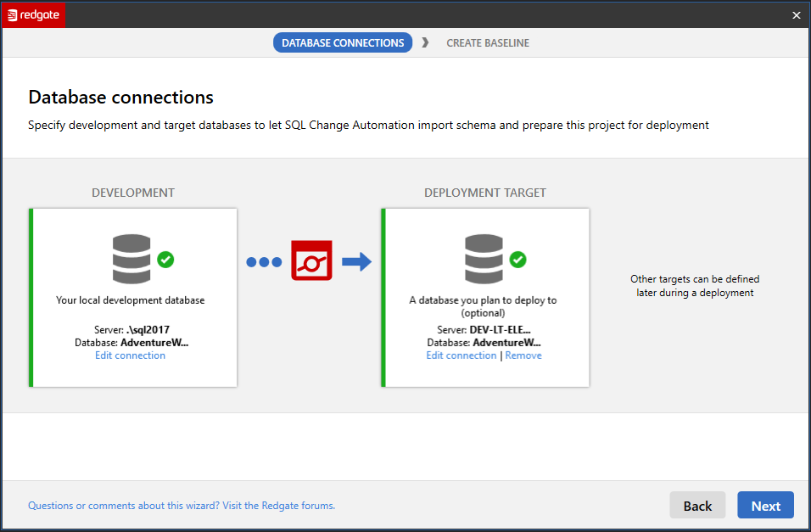Viewport: 811px width, 532px height.
Task: Edit connection for the development database
Action: [131, 356]
